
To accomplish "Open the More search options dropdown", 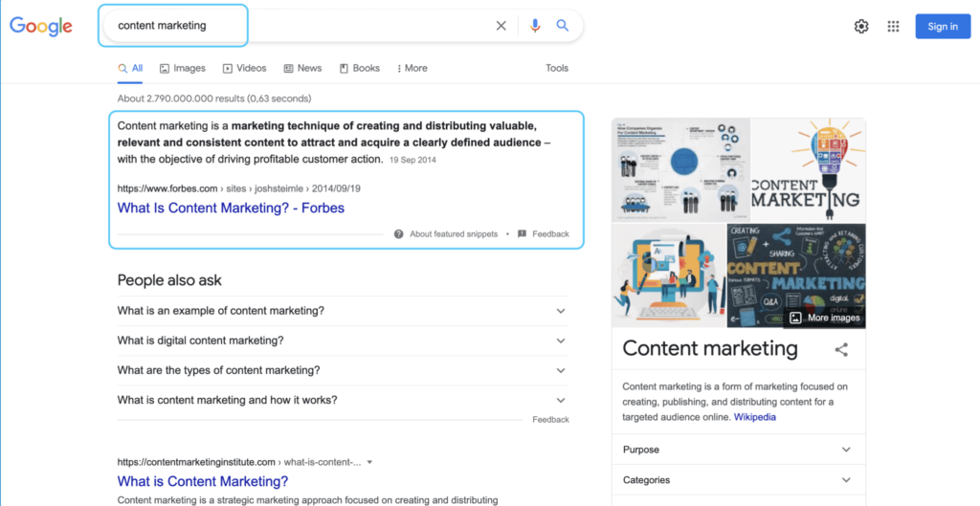I will point(411,69).
